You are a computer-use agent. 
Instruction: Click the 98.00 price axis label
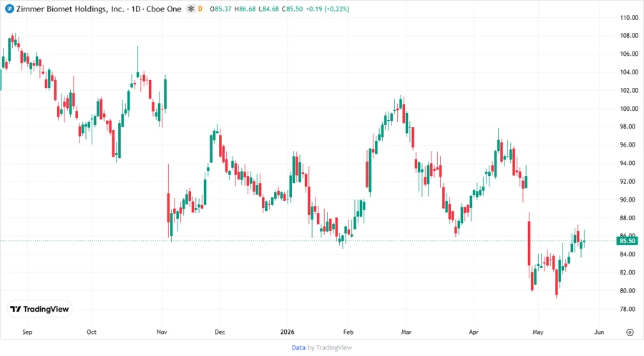pyautogui.click(x=629, y=127)
